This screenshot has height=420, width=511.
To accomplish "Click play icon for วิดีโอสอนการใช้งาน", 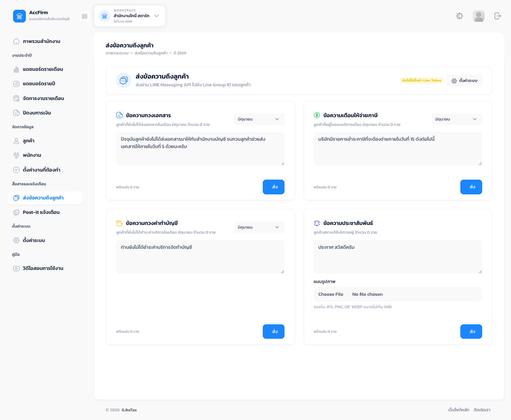I will (x=16, y=268).
